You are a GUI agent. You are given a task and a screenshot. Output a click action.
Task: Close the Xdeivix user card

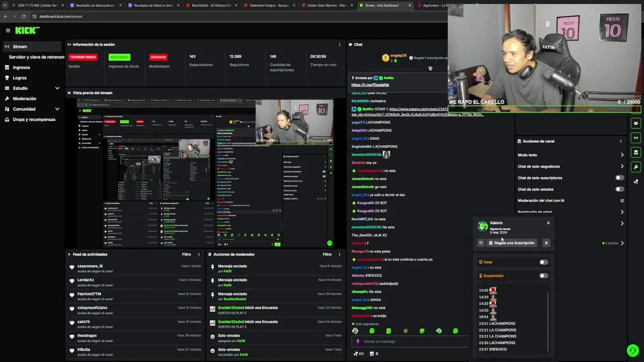pos(548,223)
